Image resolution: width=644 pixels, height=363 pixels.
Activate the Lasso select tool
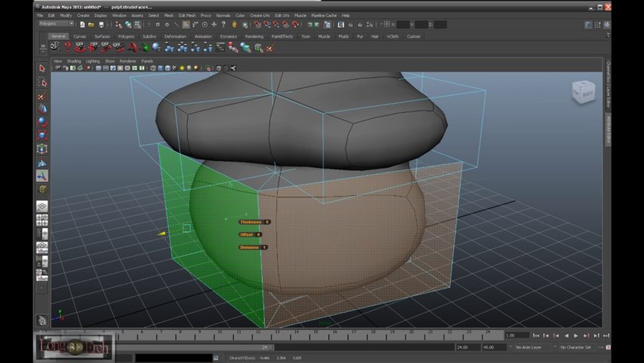[x=42, y=82]
